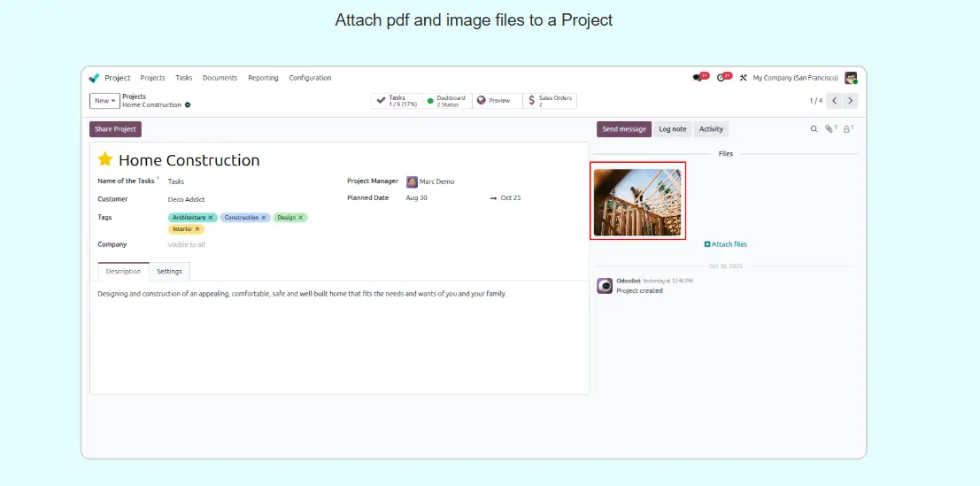Open the attached construction image thumbnail
980x486 pixels.
pos(637,201)
